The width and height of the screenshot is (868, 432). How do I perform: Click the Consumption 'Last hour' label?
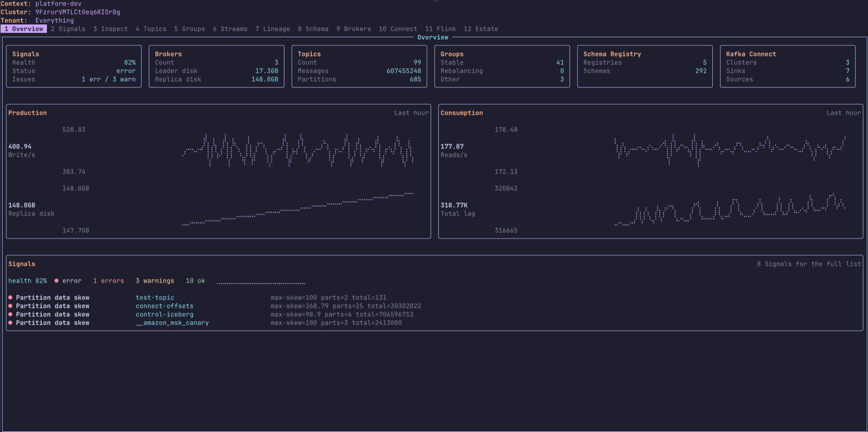pyautogui.click(x=844, y=113)
